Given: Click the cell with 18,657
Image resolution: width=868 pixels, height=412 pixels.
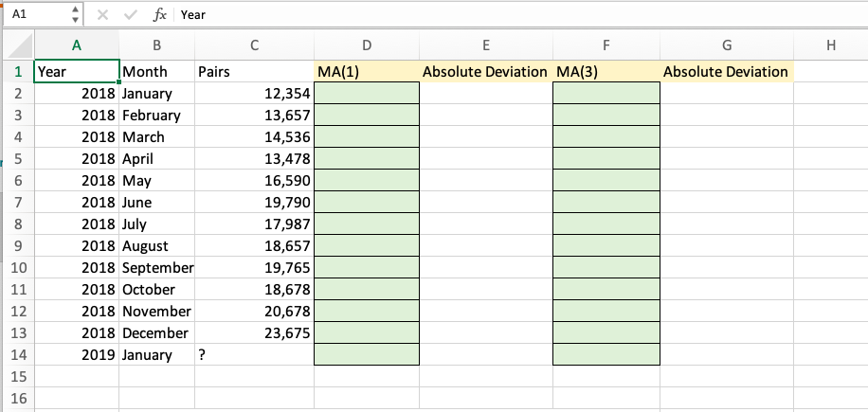Looking at the screenshot, I should click(254, 245).
